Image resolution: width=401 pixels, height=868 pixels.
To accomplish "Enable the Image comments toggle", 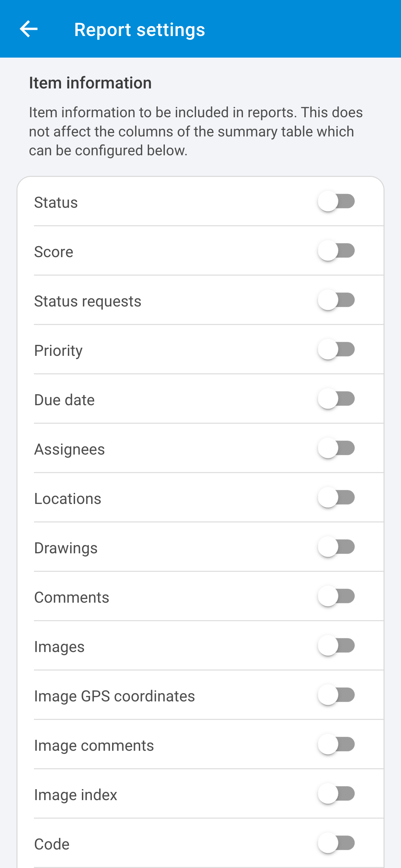I will tap(336, 745).
